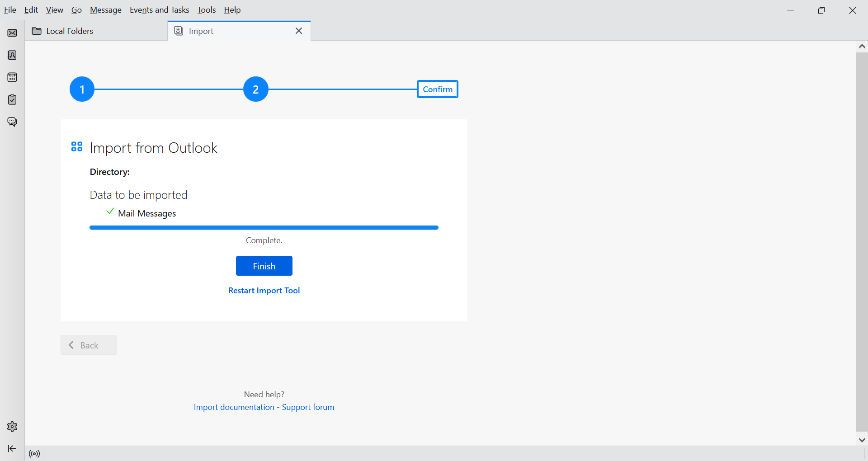Open the Tasks space icon
Image resolution: width=868 pixels, height=461 pixels.
(12, 99)
